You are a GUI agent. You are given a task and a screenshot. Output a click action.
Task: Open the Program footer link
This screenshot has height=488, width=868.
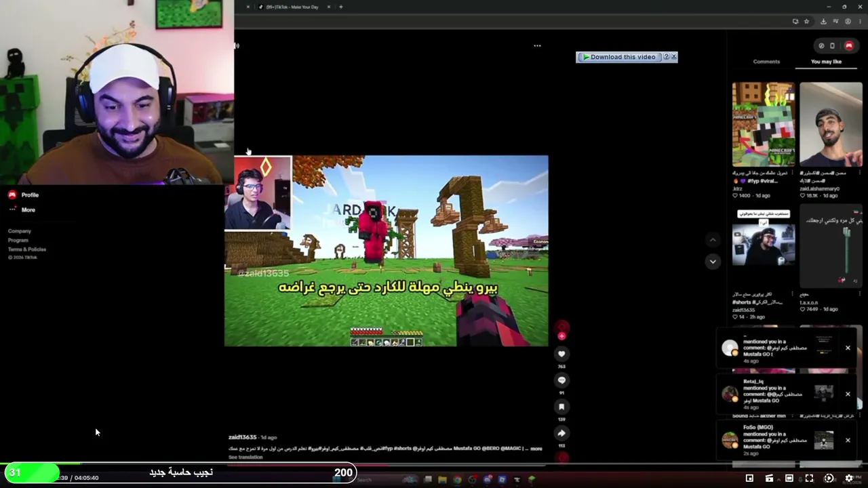[18, 240]
